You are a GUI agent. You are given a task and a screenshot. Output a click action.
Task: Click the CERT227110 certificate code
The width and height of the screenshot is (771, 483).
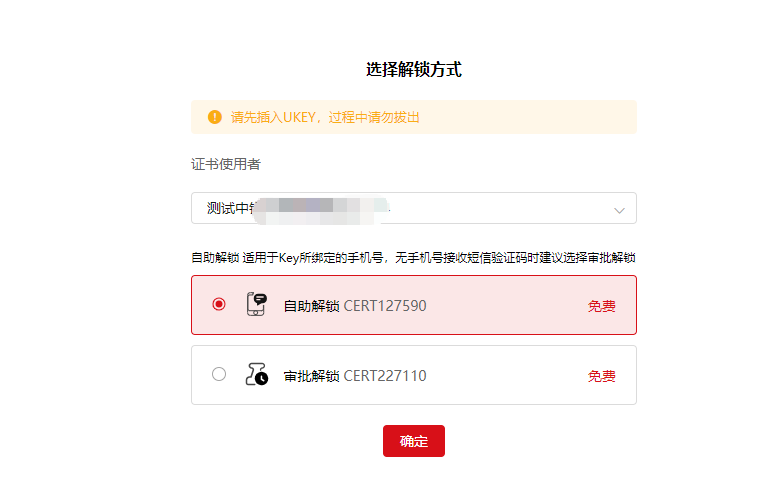coord(385,376)
